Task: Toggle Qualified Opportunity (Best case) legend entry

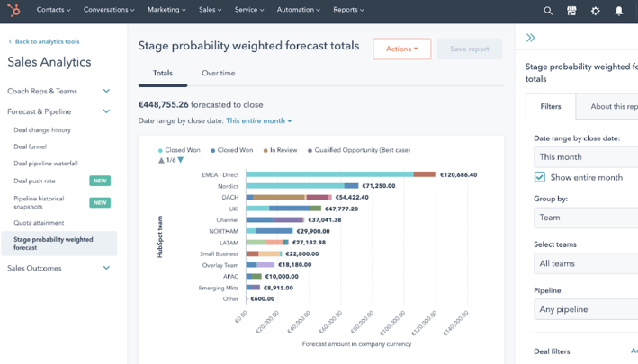Action: pos(359,150)
